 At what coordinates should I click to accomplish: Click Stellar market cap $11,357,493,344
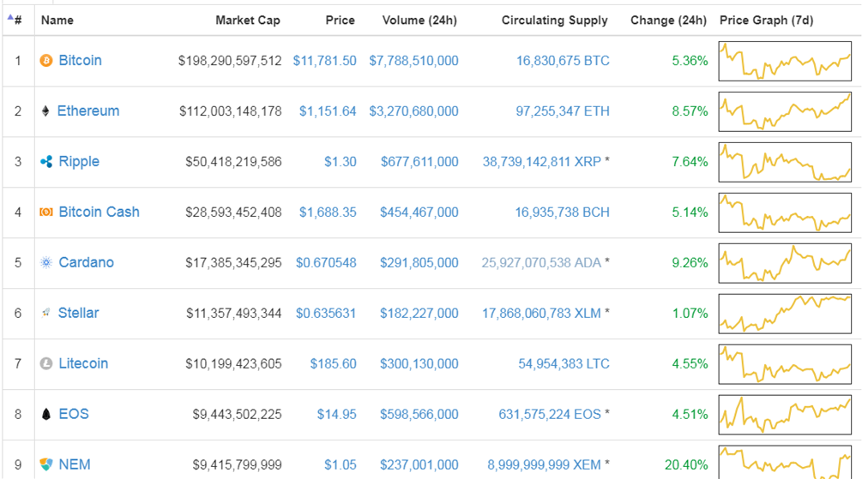point(233,314)
